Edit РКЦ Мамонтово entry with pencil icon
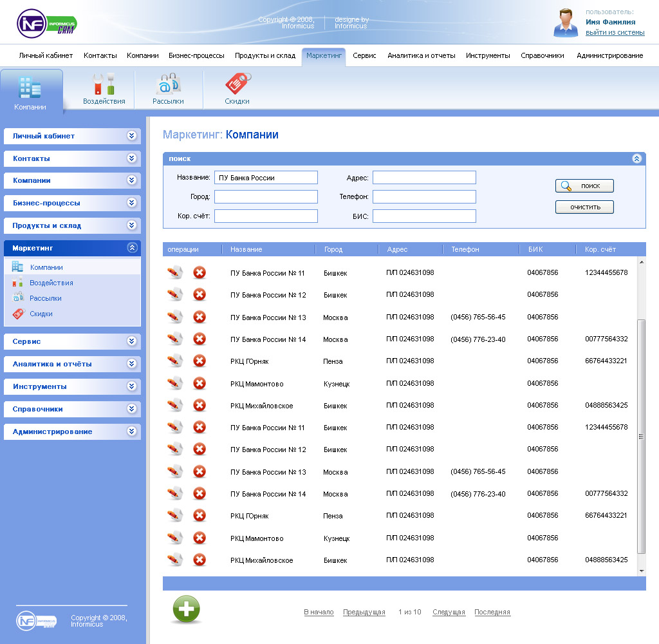The image size is (659, 644). (x=174, y=383)
